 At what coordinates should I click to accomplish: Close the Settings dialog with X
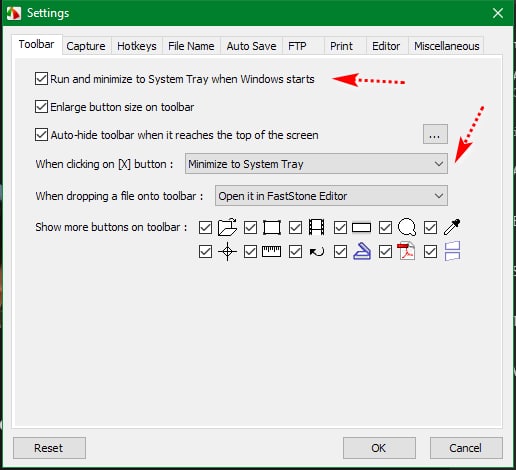click(x=498, y=13)
